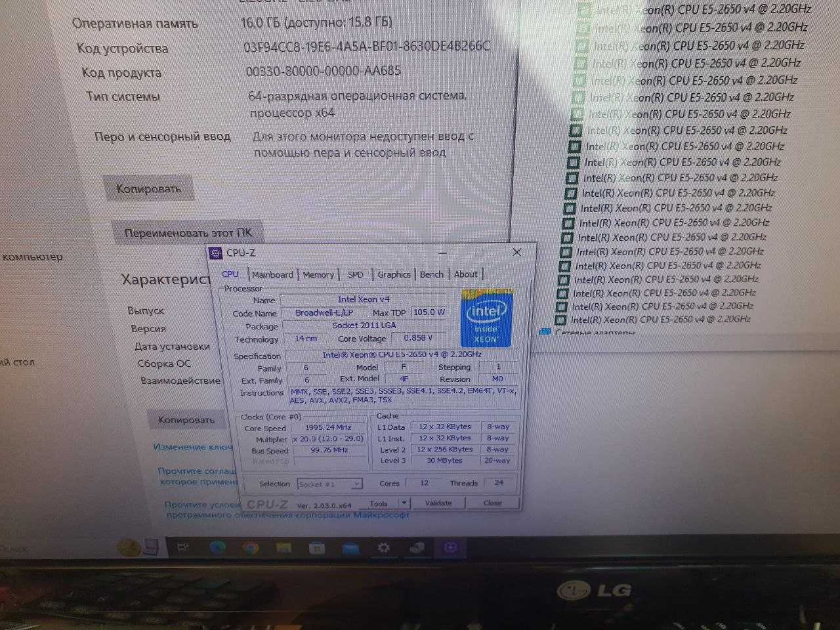
Task: Click the Max TDP value 105.0 W
Action: (x=429, y=312)
